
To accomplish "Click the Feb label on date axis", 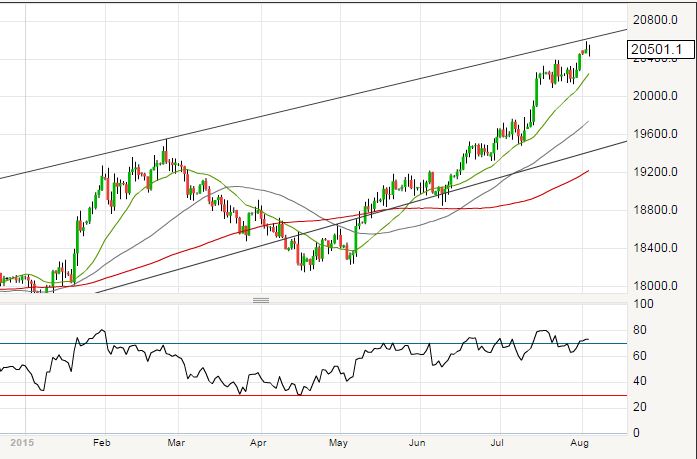I will pos(101,441).
